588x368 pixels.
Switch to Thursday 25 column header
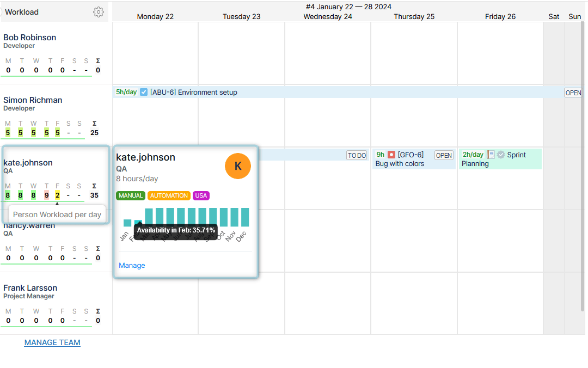(x=414, y=16)
